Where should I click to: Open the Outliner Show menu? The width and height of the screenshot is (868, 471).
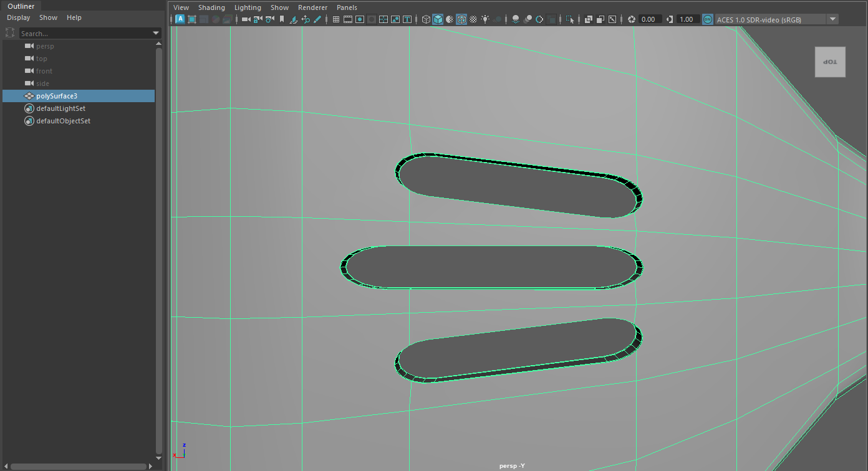click(x=48, y=17)
